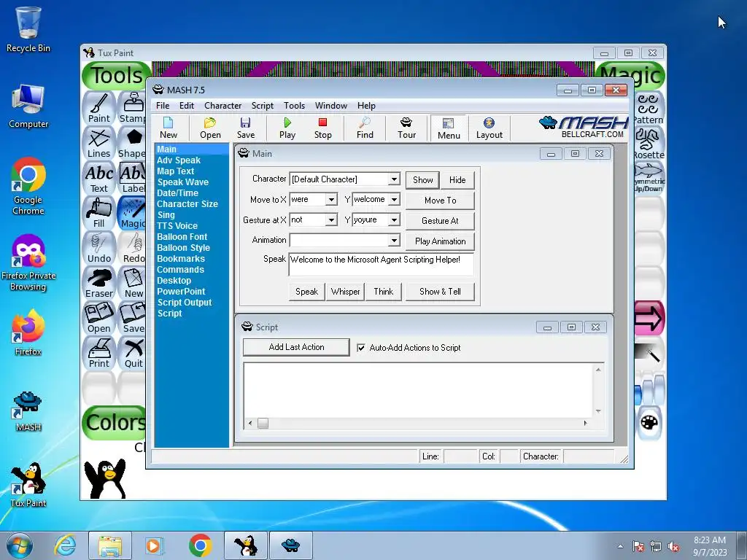Open the MASH desktop shortcut
This screenshot has height=560, width=747.
[28, 412]
